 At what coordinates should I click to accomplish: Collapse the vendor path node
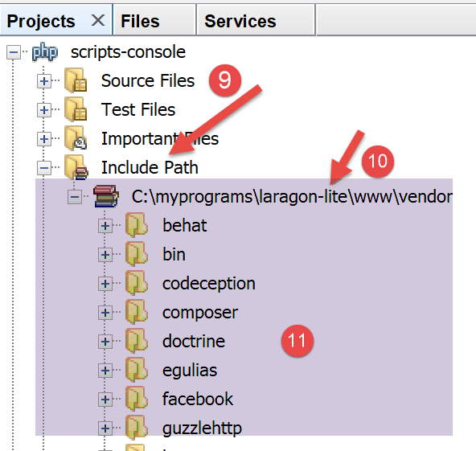point(75,197)
